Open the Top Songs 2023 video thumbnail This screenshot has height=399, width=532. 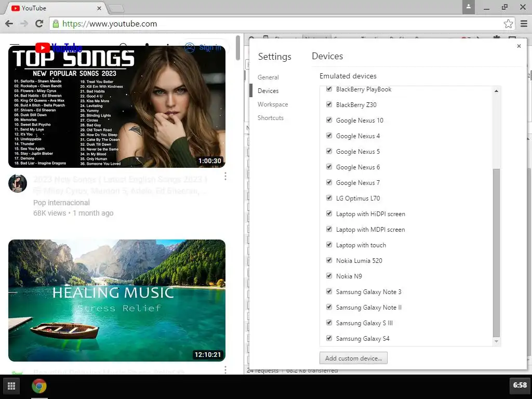coord(117,107)
